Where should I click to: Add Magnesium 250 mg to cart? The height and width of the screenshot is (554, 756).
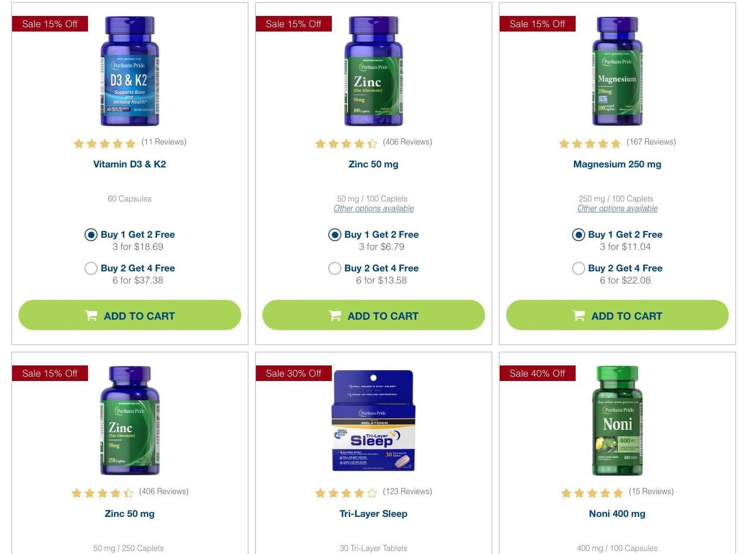(x=617, y=315)
